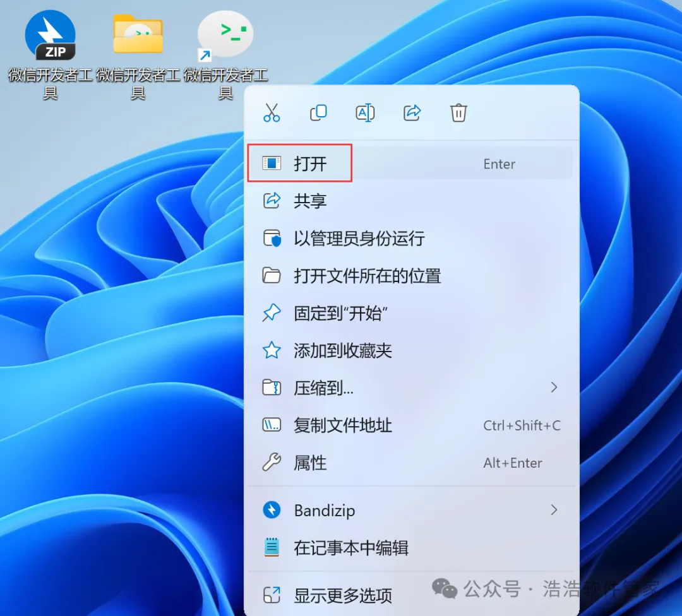Click the Share arrow icon in top row
This screenshot has width=682, height=616.
[412, 112]
